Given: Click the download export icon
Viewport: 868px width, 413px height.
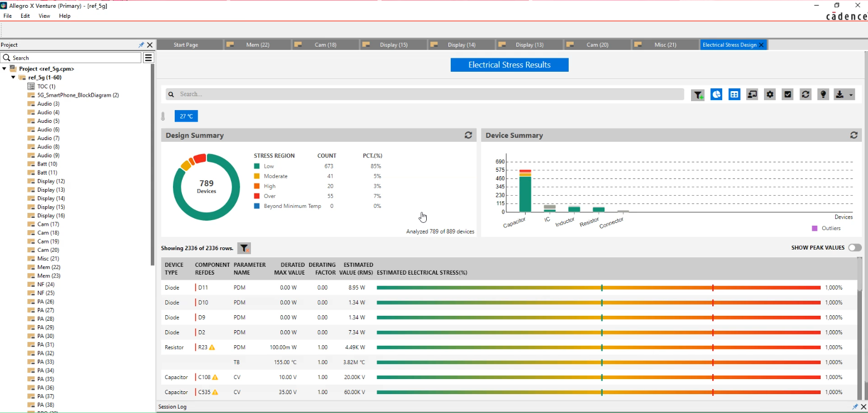Looking at the screenshot, I should (x=840, y=94).
